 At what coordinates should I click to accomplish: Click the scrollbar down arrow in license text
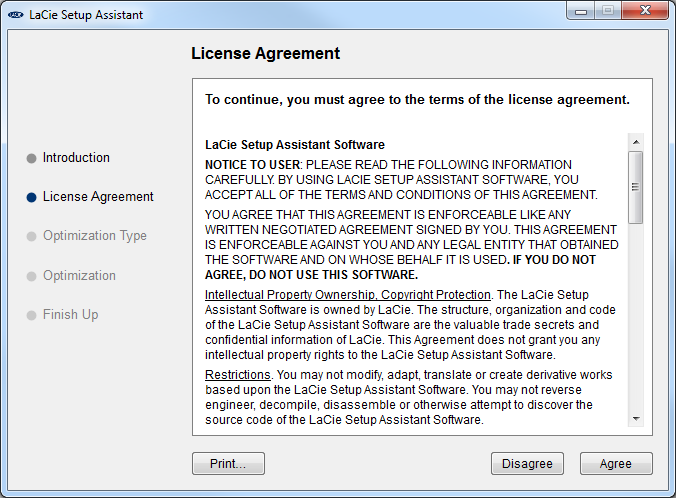pos(635,419)
